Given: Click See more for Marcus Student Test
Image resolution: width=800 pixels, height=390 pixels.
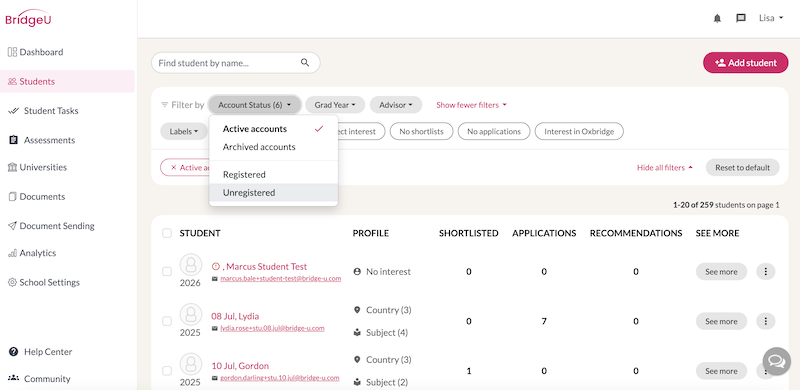Looking at the screenshot, I should click(x=721, y=272).
